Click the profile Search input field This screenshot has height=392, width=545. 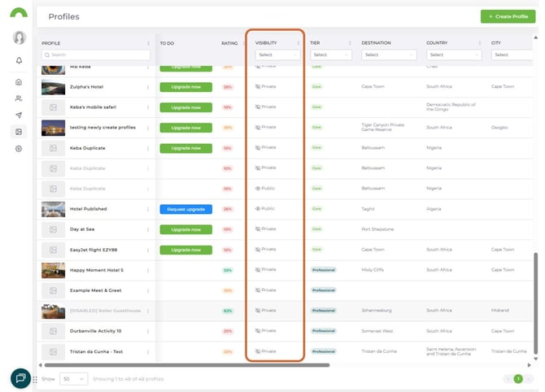click(x=96, y=55)
